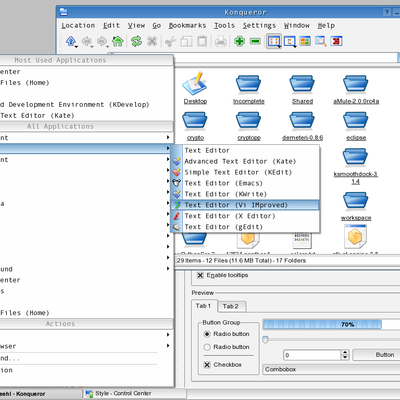Go up one directory level
The width and height of the screenshot is (400, 400).
(x=70, y=41)
